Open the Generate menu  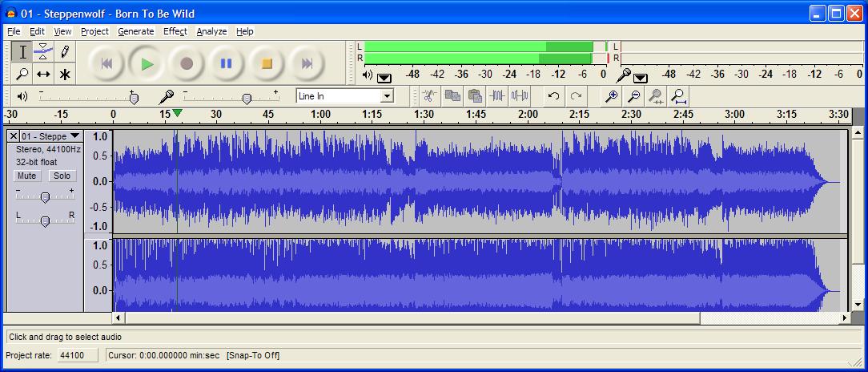pyautogui.click(x=135, y=31)
